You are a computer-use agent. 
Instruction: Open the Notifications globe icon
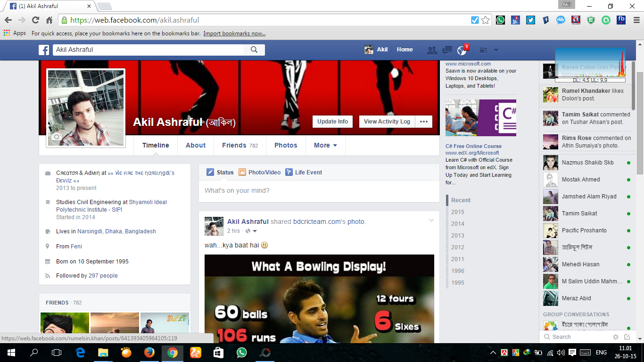click(x=462, y=50)
